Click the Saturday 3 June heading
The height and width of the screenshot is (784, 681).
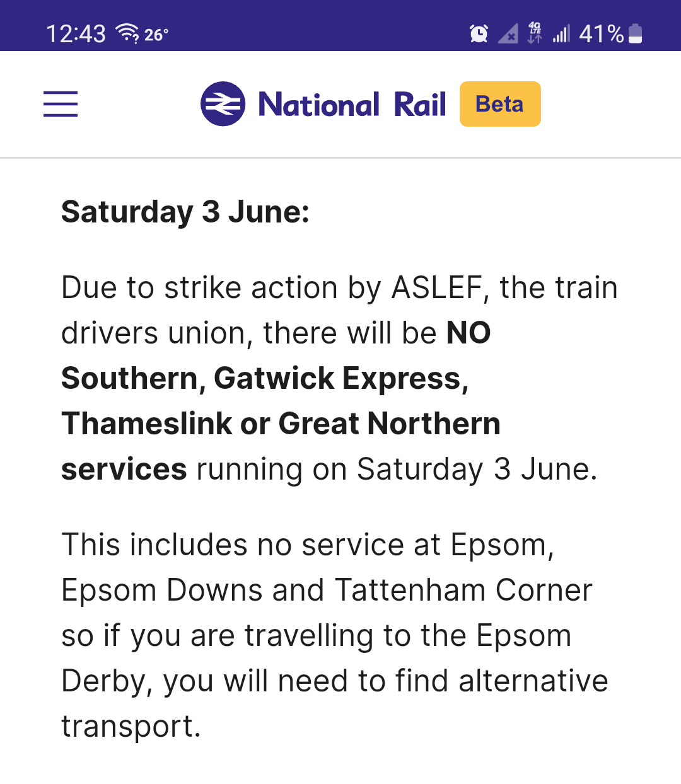click(185, 212)
